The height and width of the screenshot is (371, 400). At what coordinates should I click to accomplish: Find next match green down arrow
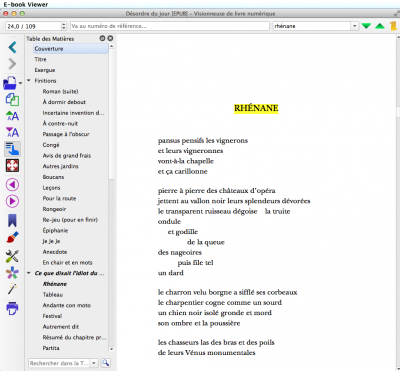click(x=366, y=26)
